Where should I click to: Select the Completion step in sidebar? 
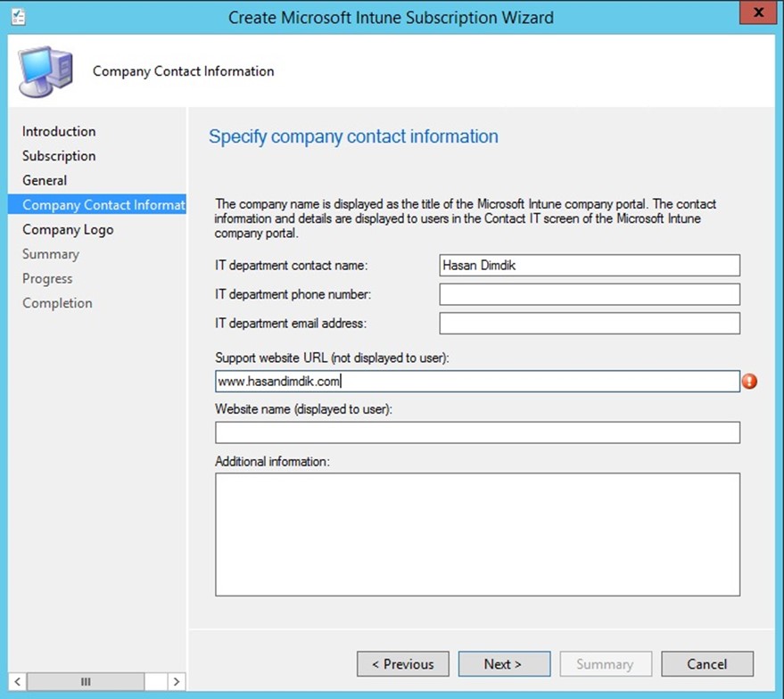[x=57, y=303]
